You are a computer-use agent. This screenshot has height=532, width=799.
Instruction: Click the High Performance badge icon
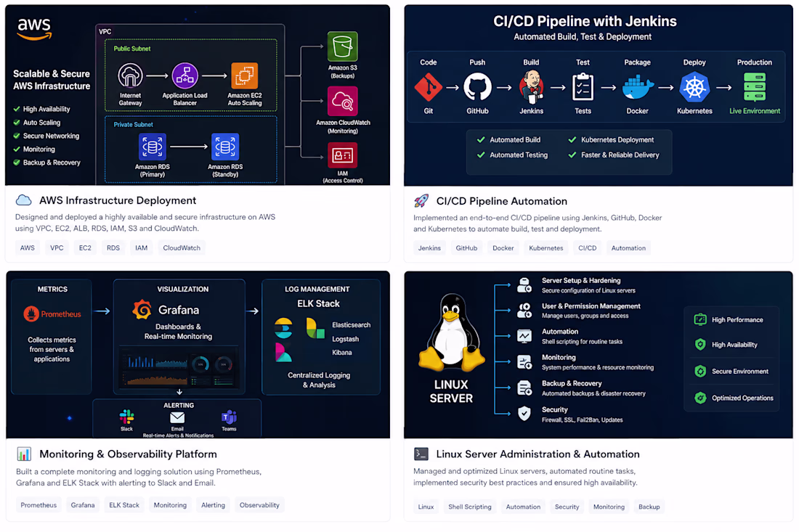(700, 320)
